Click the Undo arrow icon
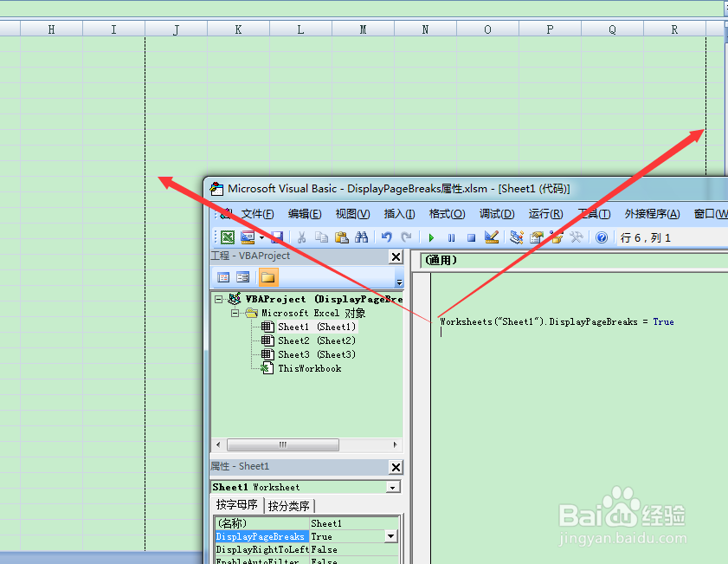Image resolution: width=728 pixels, height=564 pixels. [386, 237]
